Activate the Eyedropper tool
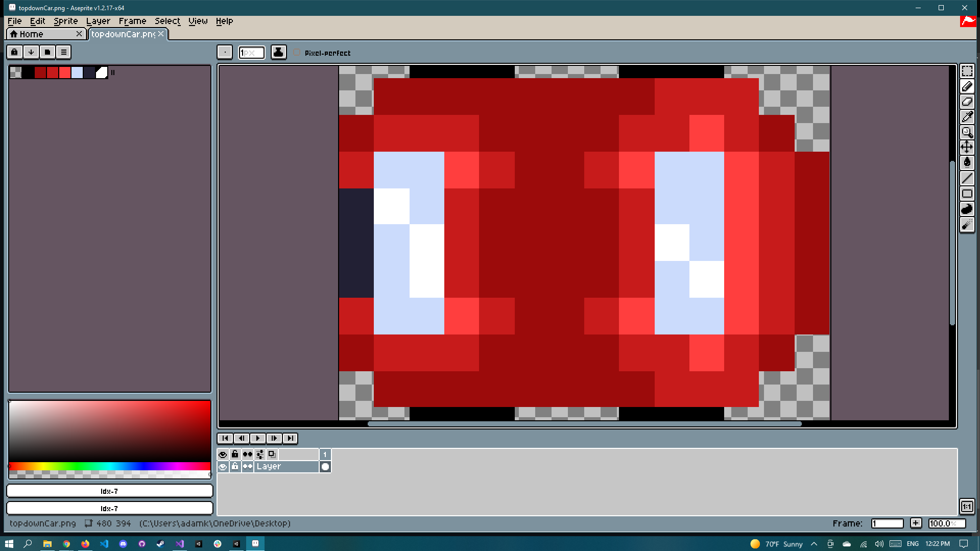Image resolution: width=980 pixels, height=551 pixels. pos(967,117)
